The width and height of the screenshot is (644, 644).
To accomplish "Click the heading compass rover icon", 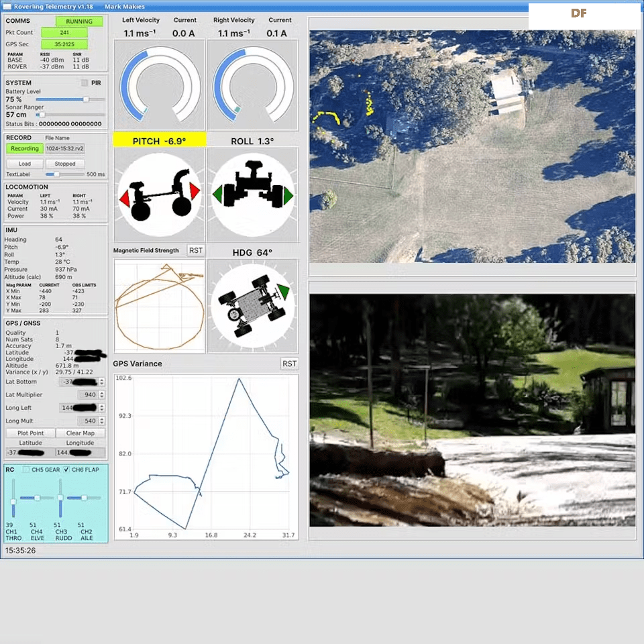I will pyautogui.click(x=253, y=306).
